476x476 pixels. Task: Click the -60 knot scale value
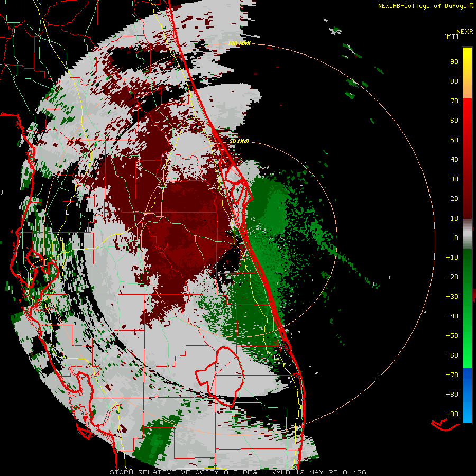452,355
